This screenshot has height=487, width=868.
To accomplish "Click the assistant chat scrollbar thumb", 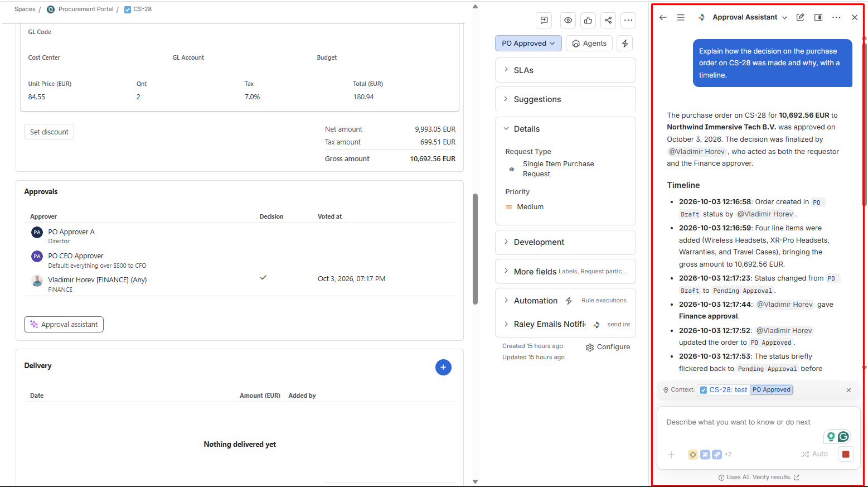I will pyautogui.click(x=864, y=123).
